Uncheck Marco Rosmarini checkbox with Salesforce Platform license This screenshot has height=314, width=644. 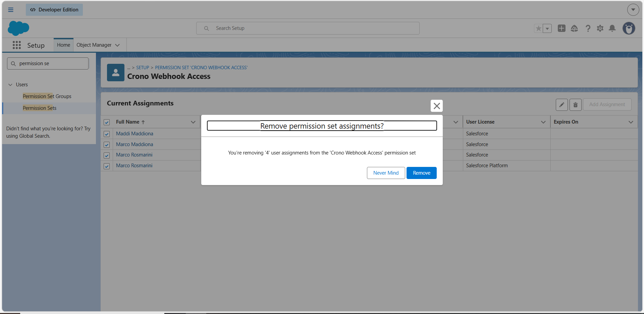[x=107, y=166]
